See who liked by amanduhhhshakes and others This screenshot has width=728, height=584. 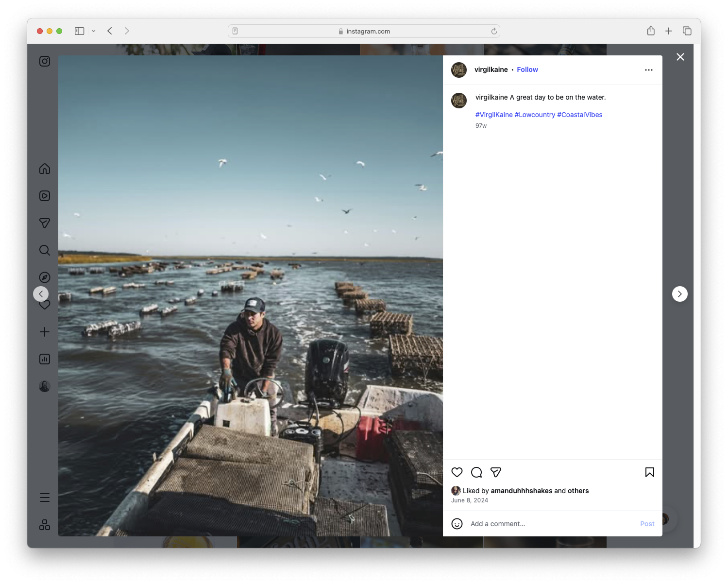point(522,491)
